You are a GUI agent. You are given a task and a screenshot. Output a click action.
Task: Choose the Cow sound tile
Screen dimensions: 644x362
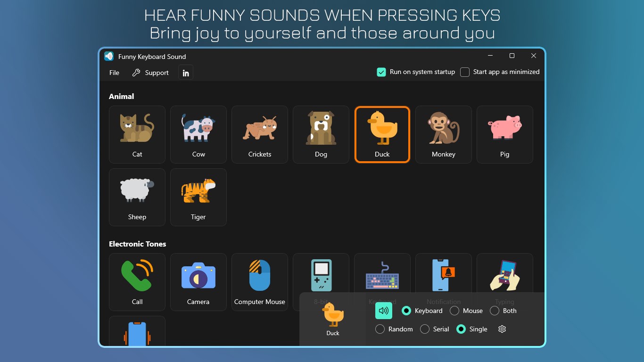coord(198,134)
